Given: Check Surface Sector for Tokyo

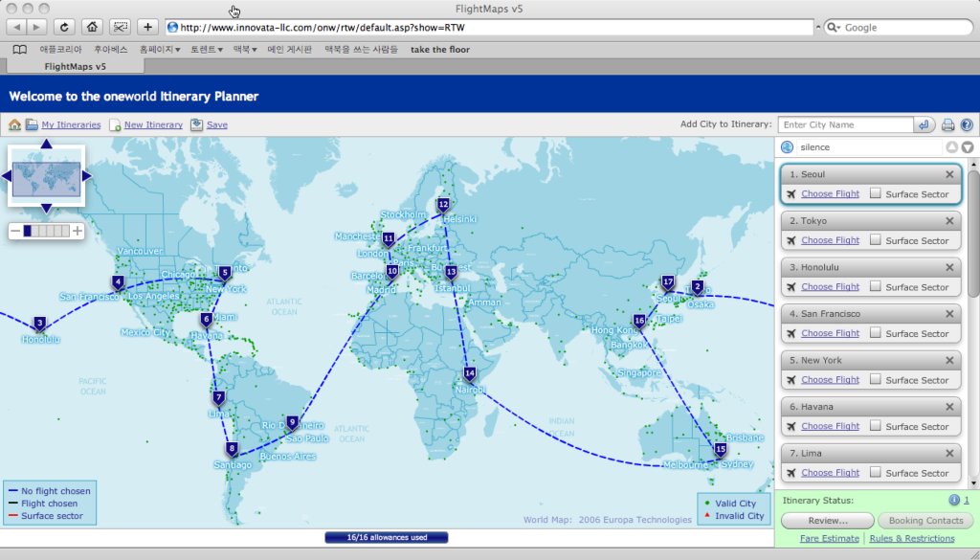Looking at the screenshot, I should point(876,240).
